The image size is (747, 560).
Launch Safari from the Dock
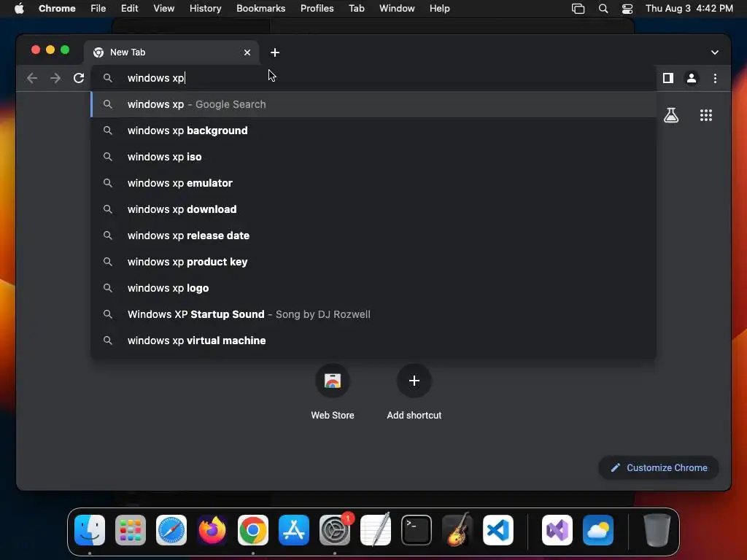[171, 530]
